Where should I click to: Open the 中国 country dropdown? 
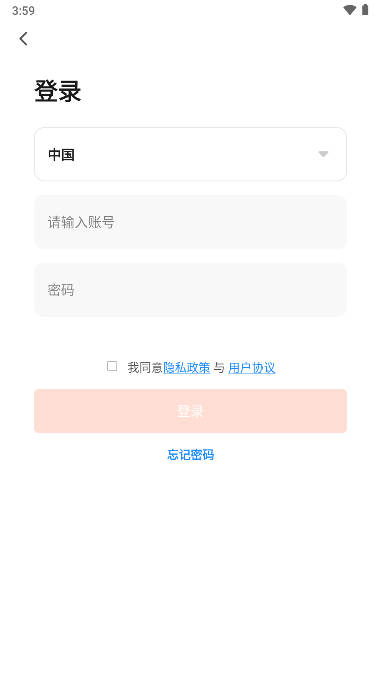coord(190,154)
